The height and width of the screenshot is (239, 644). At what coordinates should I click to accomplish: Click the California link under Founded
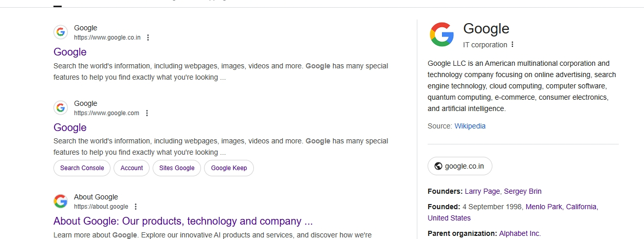point(581,207)
